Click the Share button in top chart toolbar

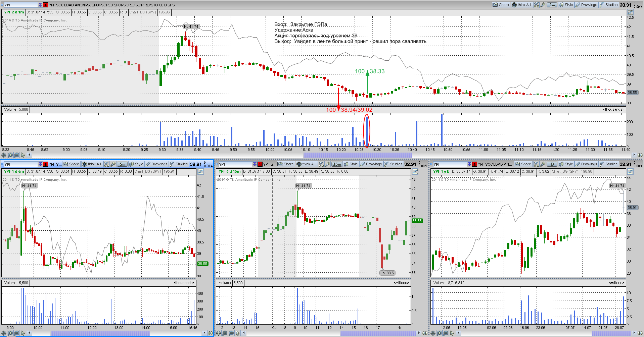coord(501,5)
